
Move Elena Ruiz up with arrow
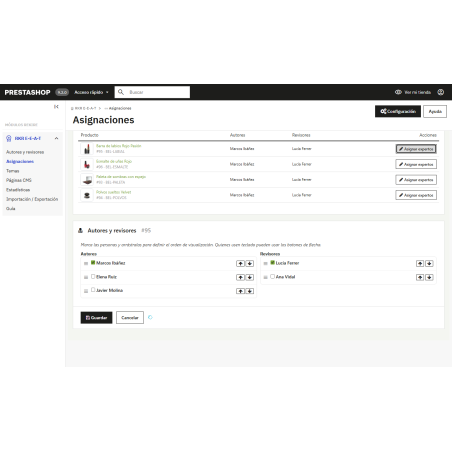click(240, 277)
